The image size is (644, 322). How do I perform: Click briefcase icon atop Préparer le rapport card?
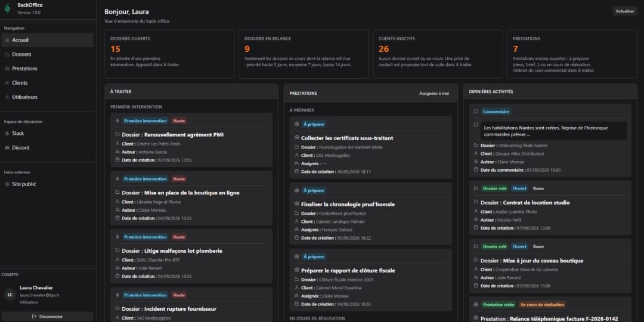click(x=297, y=256)
